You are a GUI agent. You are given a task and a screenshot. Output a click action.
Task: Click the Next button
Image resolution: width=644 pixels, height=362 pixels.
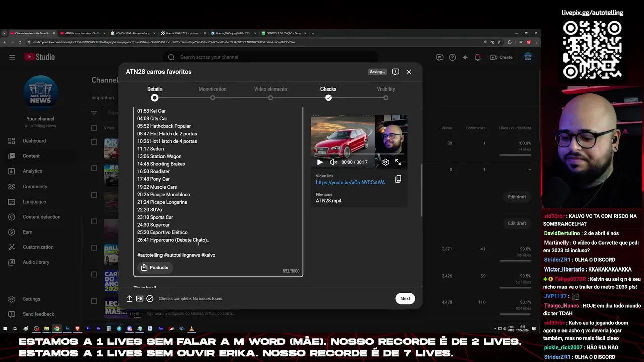[x=405, y=299]
